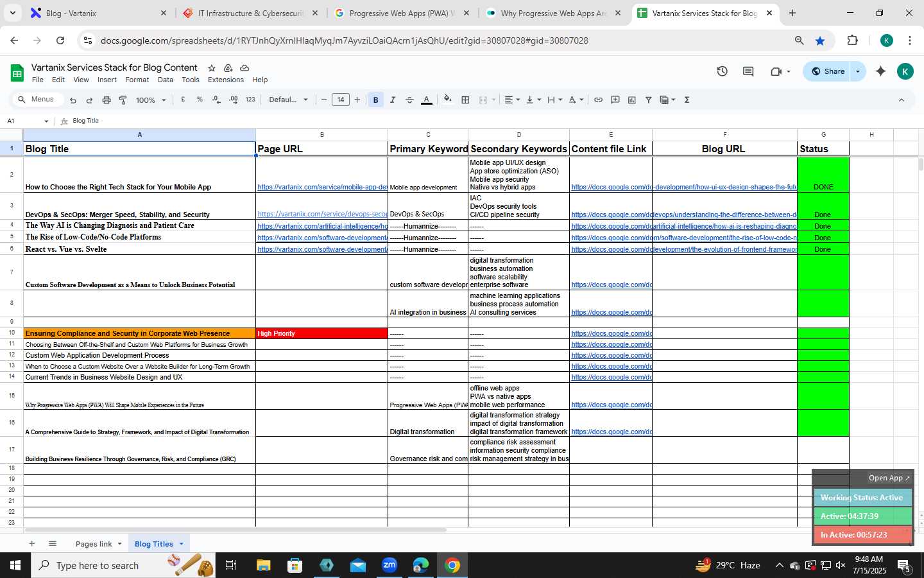Open version history clock icon
Screen dimensions: 924x578
[722, 71]
